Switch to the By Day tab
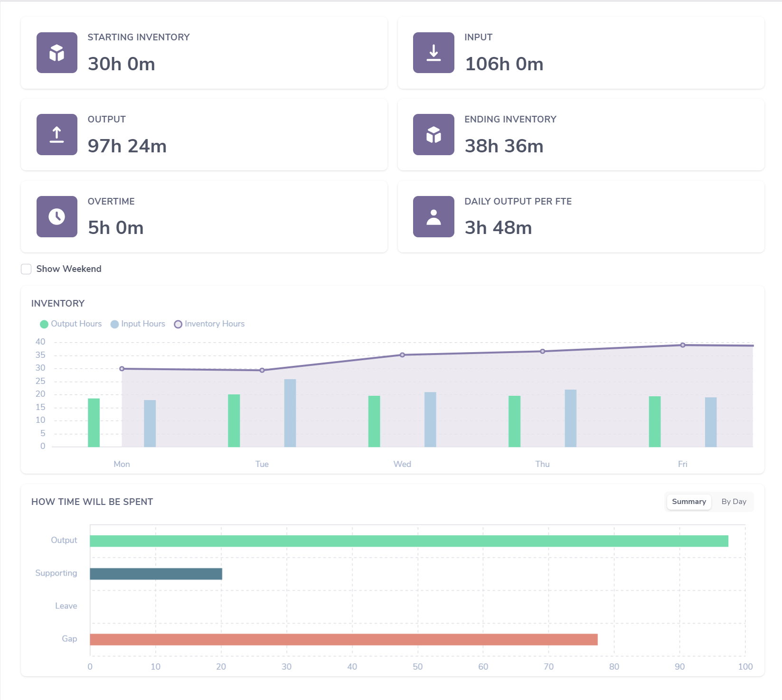 point(734,502)
